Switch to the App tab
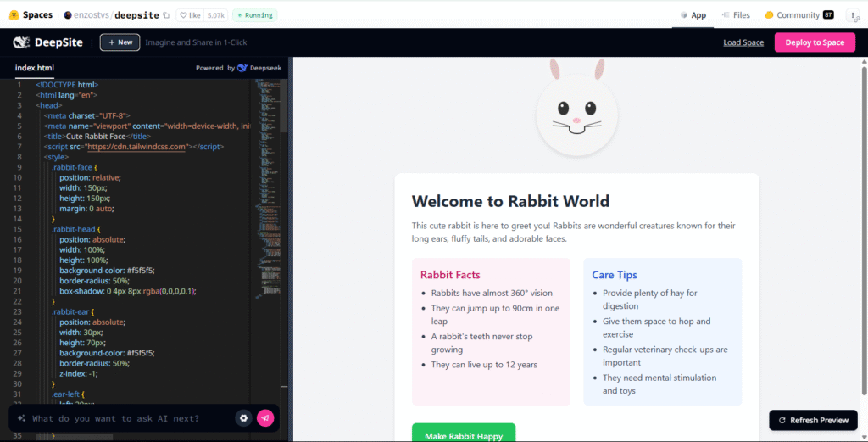This screenshot has height=442, width=868. [x=693, y=15]
